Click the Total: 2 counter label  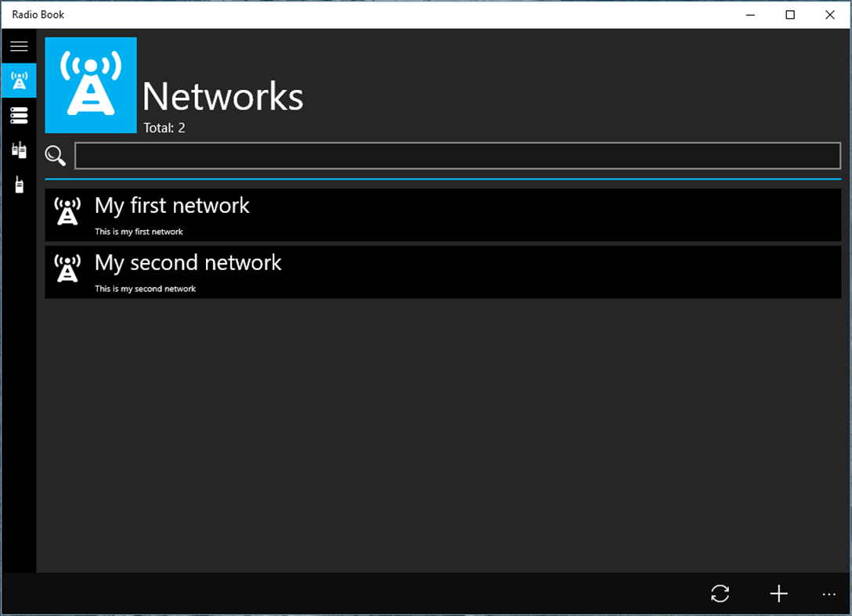[163, 127]
